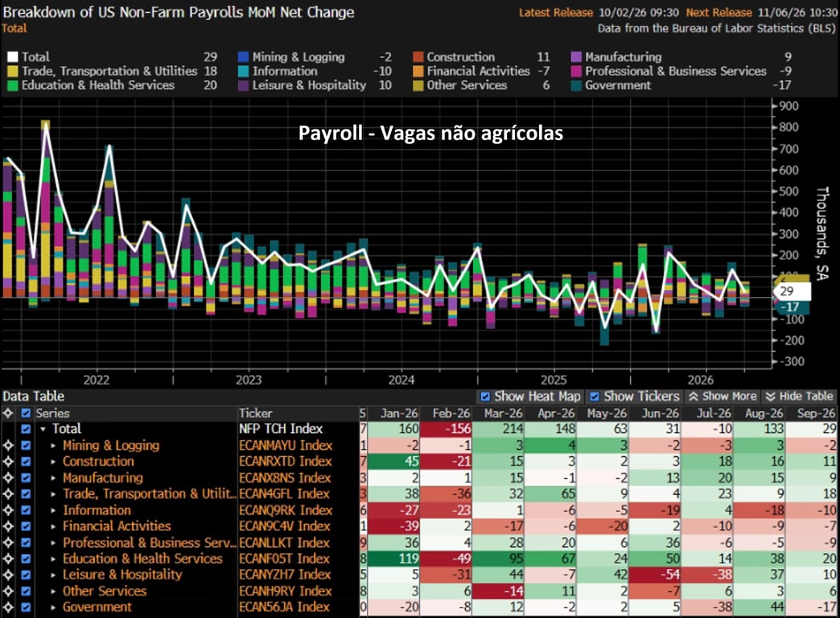Click the Government teal legend swatch

coord(576,85)
